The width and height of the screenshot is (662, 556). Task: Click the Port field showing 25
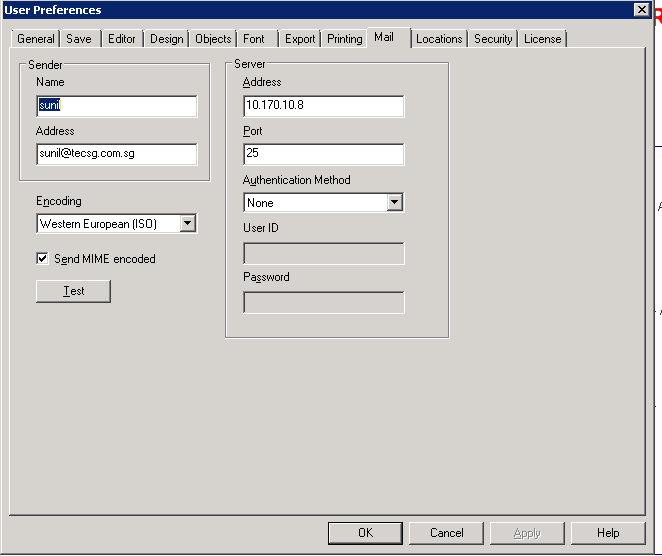point(324,154)
